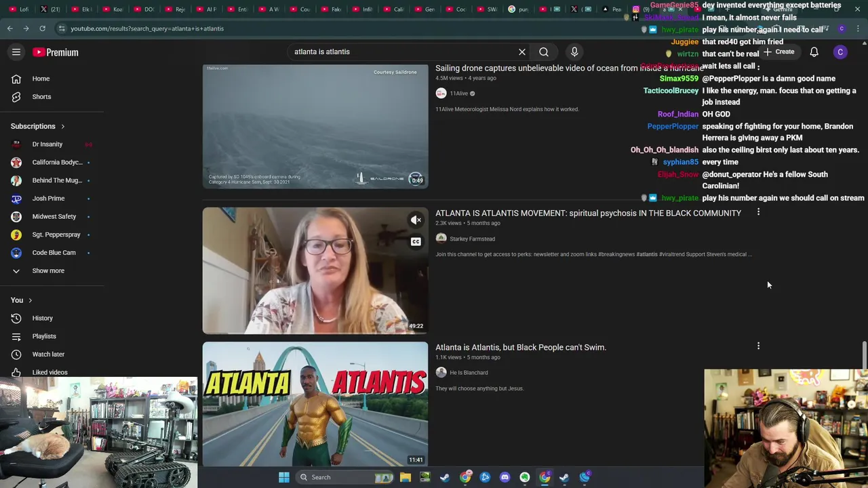Open the NVIDIA app from the taskbar
Image resolution: width=868 pixels, height=488 pixels.
point(425,477)
